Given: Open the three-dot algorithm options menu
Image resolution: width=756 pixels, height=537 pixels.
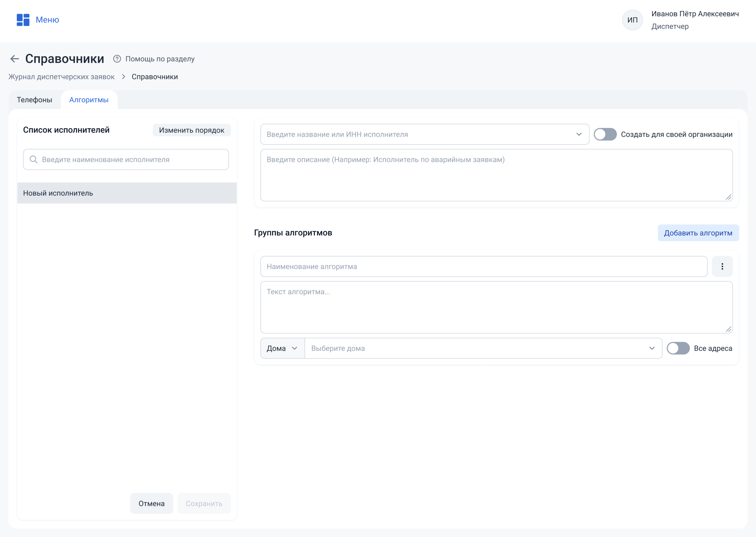Looking at the screenshot, I should coord(722,266).
